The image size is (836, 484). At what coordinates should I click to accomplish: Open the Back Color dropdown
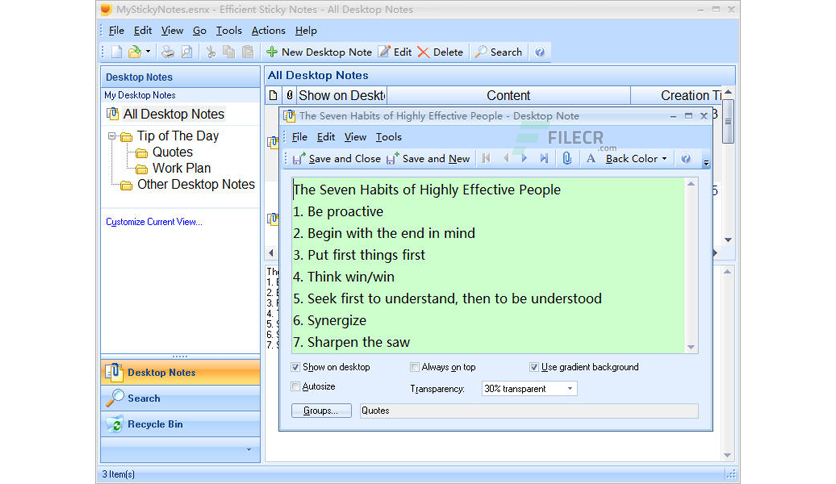(x=636, y=159)
